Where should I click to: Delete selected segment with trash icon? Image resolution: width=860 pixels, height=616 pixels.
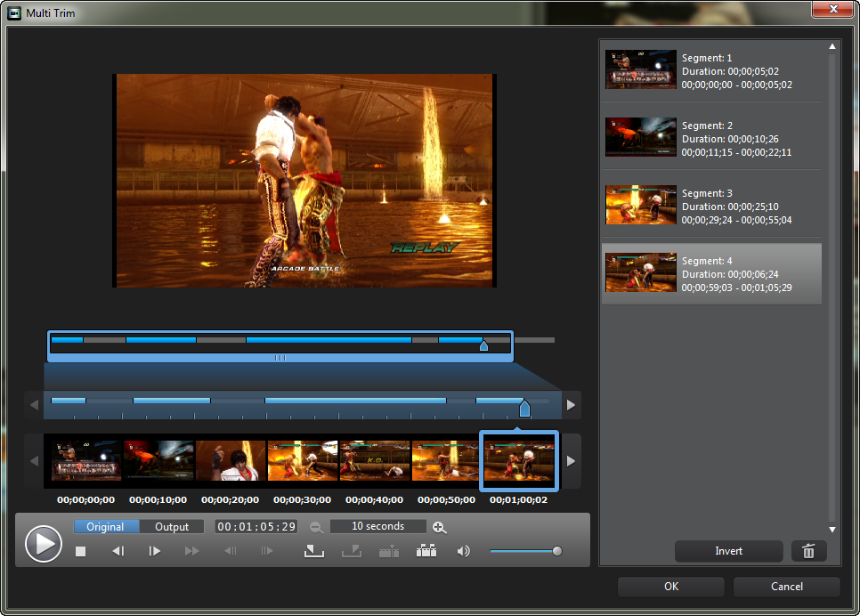pyautogui.click(x=808, y=551)
